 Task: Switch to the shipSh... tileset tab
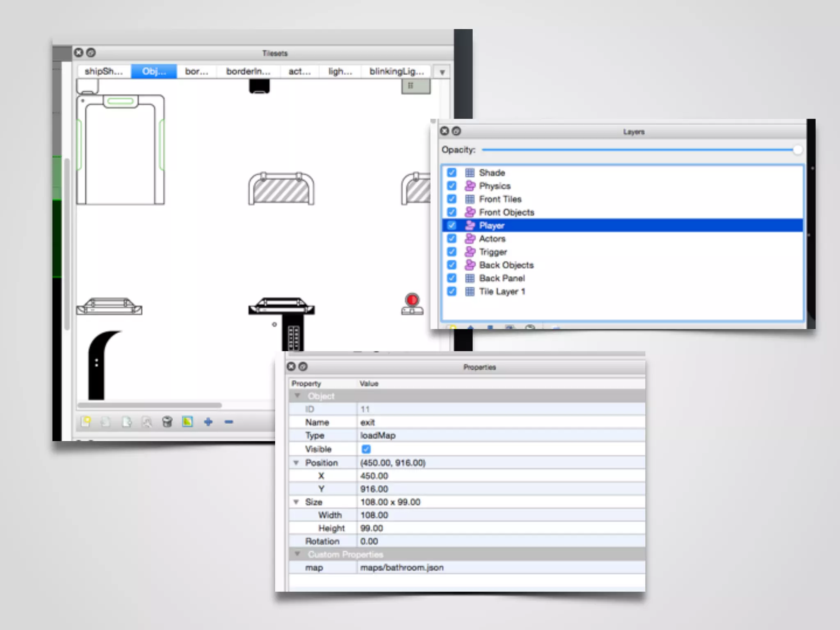(x=103, y=71)
